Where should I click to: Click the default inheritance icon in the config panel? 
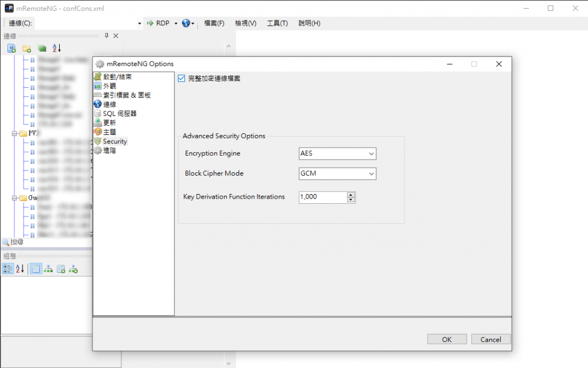click(73, 269)
